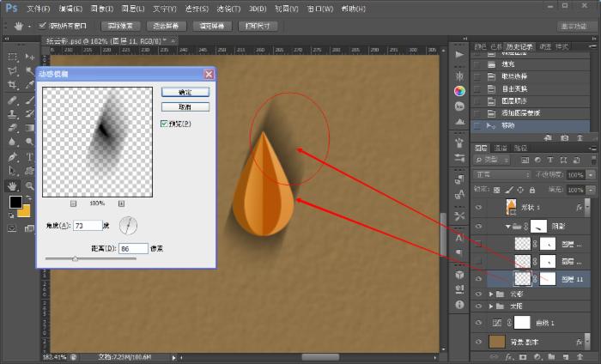This screenshot has height=364, width=601.
Task: Open the opacity 100% dropdown arrow
Action: 591,175
